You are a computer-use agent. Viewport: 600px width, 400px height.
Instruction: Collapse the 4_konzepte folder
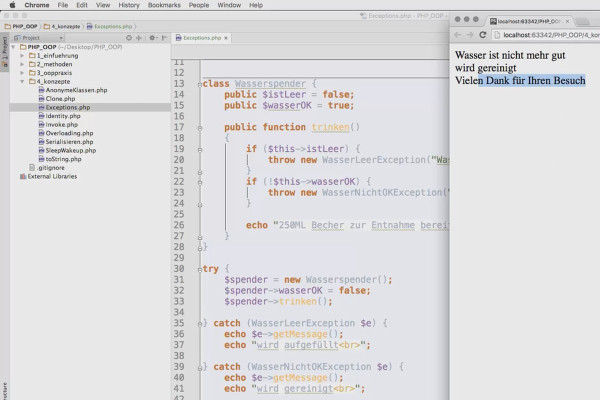pos(22,82)
